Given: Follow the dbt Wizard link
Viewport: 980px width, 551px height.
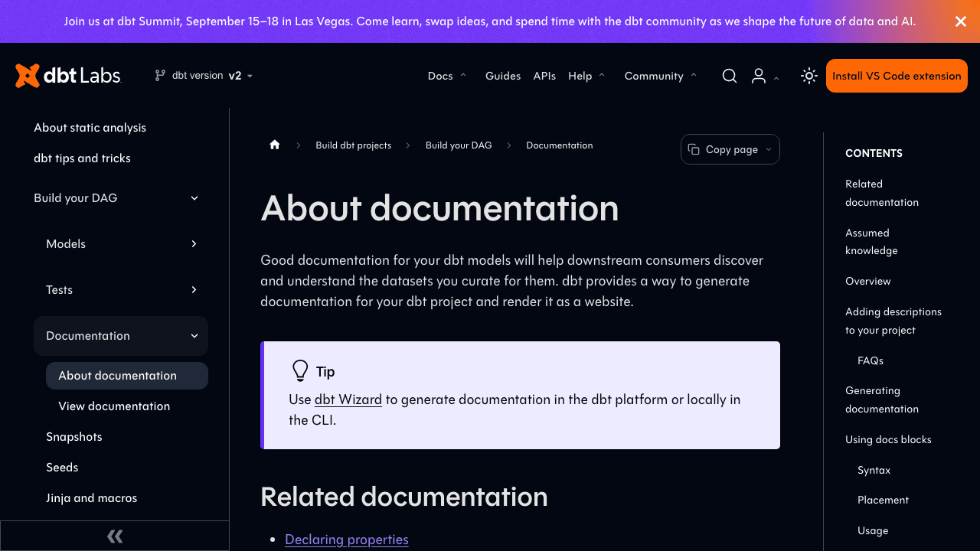Looking at the screenshot, I should (348, 399).
